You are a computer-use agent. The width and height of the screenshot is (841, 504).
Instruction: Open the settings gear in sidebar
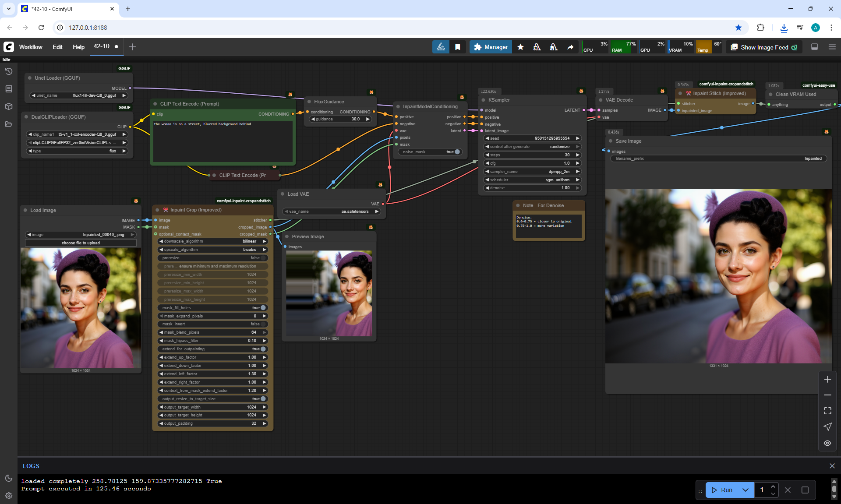8,496
